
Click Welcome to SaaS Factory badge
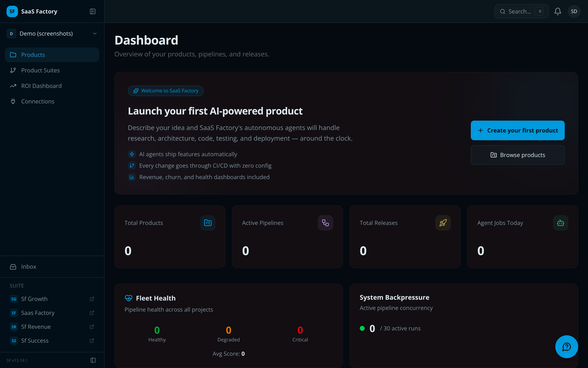coord(166,91)
